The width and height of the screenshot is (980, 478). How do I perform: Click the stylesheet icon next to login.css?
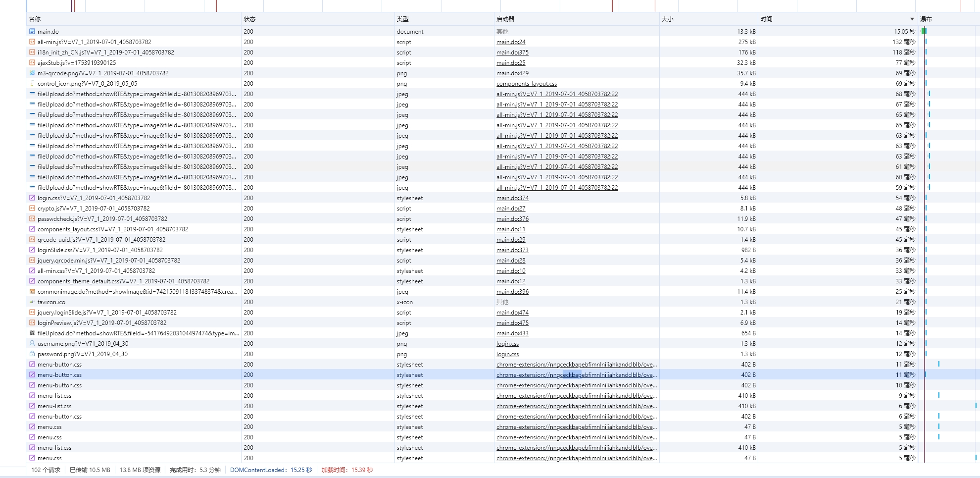pos(32,198)
